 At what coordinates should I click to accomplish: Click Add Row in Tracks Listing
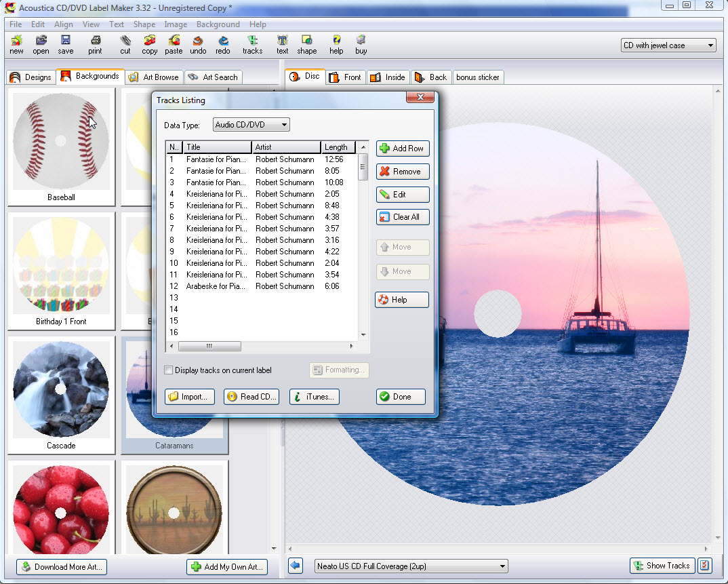point(403,149)
